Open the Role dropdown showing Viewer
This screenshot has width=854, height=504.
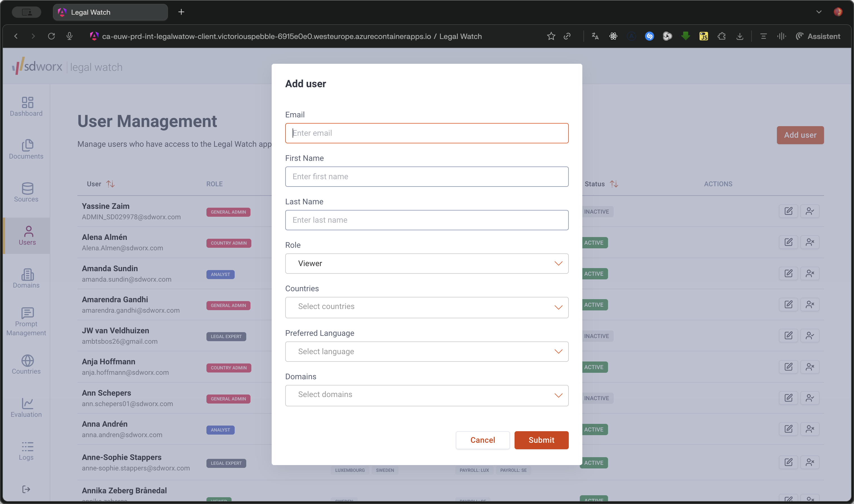pyautogui.click(x=426, y=264)
